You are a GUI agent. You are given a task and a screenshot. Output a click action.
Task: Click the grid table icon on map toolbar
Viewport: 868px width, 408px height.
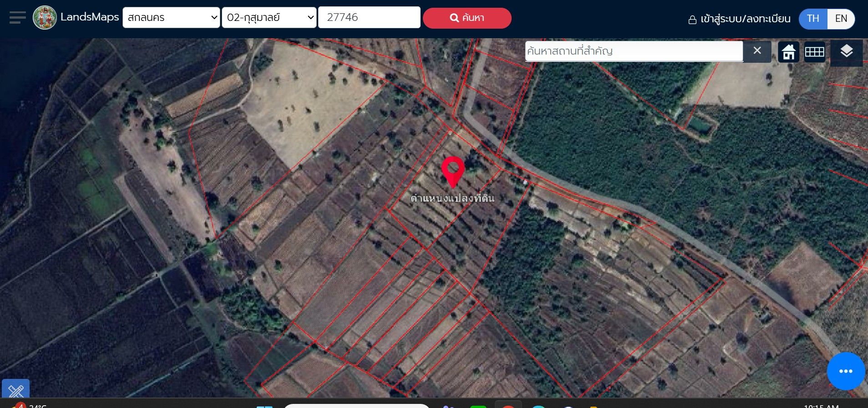[814, 52]
